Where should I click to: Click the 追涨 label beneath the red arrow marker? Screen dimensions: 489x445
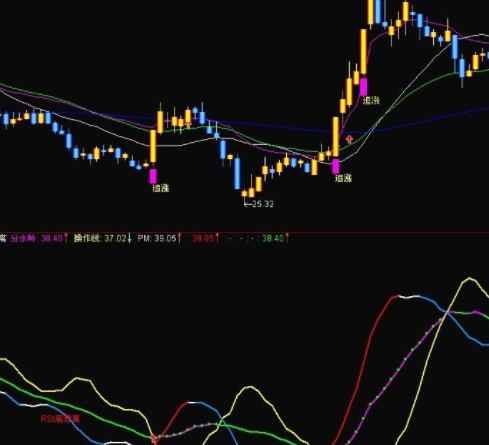343,178
